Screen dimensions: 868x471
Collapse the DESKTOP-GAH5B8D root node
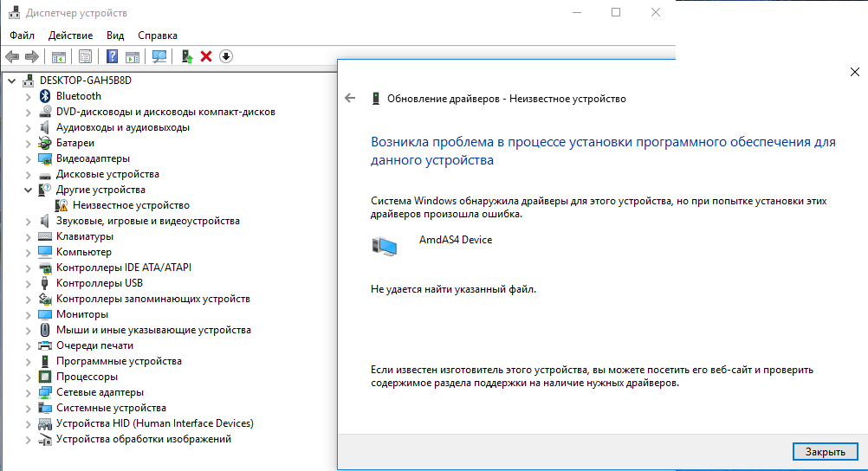click(11, 81)
